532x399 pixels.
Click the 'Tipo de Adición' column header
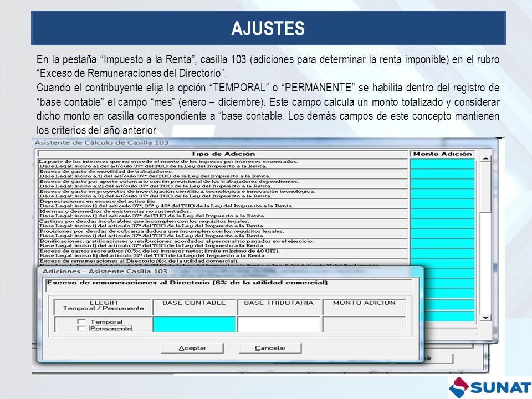pos(223,154)
